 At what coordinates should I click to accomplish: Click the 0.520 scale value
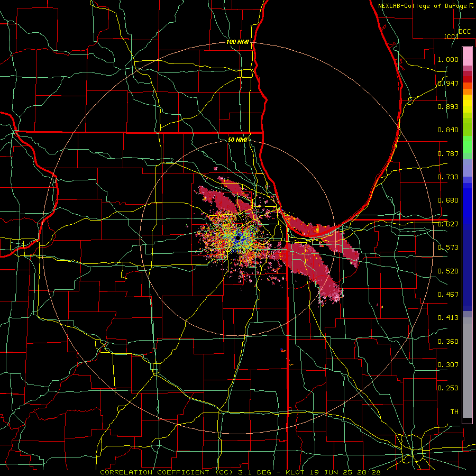pos(448,271)
